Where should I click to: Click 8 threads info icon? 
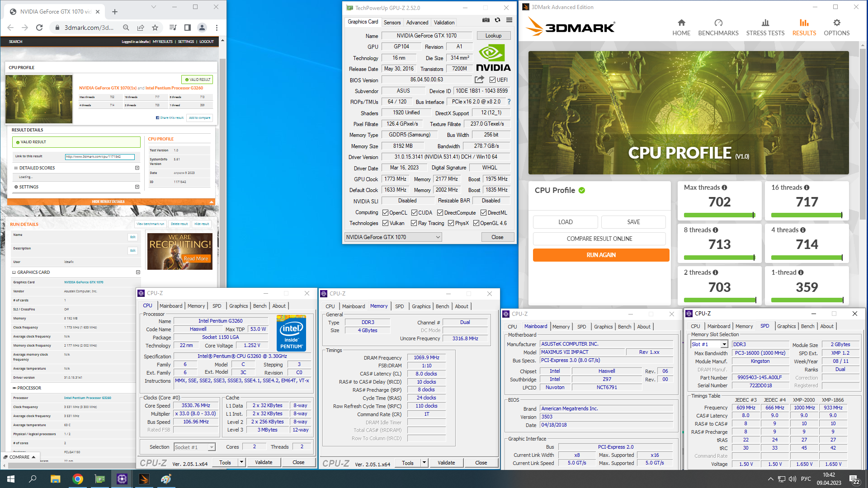[715, 230]
